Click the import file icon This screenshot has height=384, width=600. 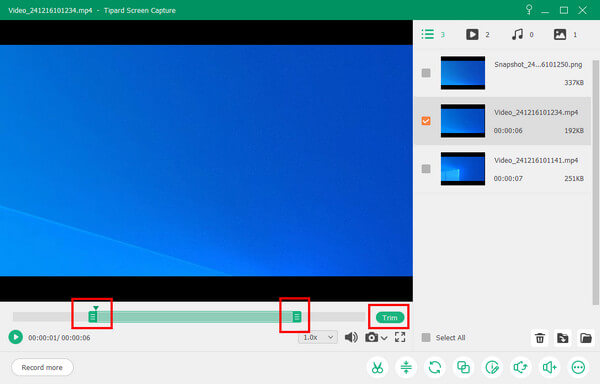click(x=562, y=338)
